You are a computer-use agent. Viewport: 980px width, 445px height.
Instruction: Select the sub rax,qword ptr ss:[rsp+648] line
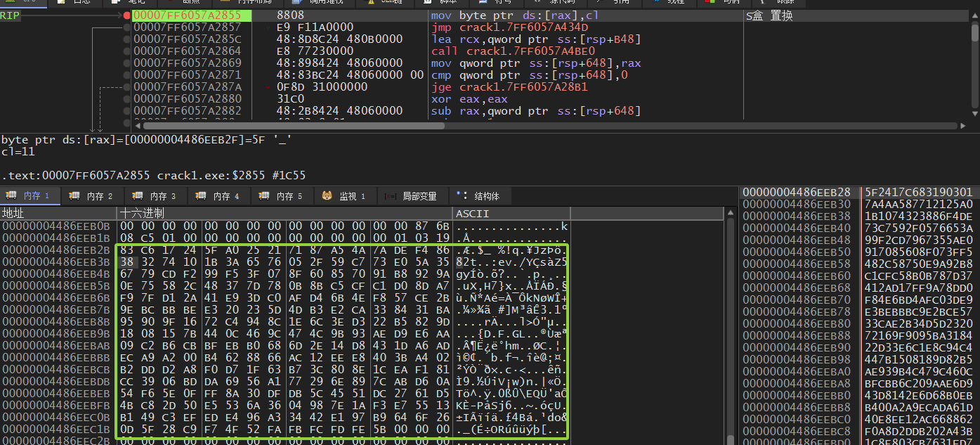536,111
